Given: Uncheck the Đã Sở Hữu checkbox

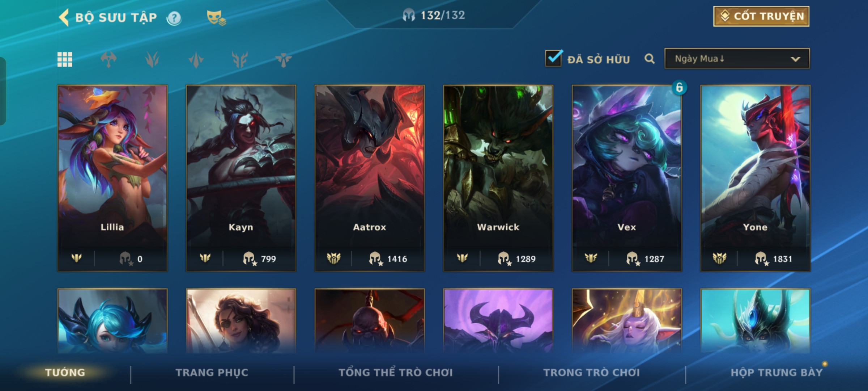Looking at the screenshot, I should (x=554, y=58).
